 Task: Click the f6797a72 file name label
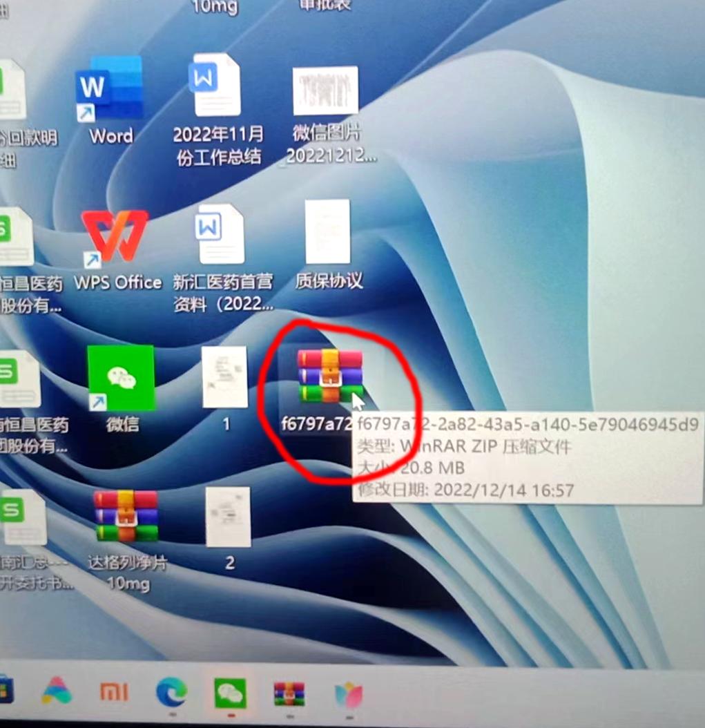[x=317, y=424]
